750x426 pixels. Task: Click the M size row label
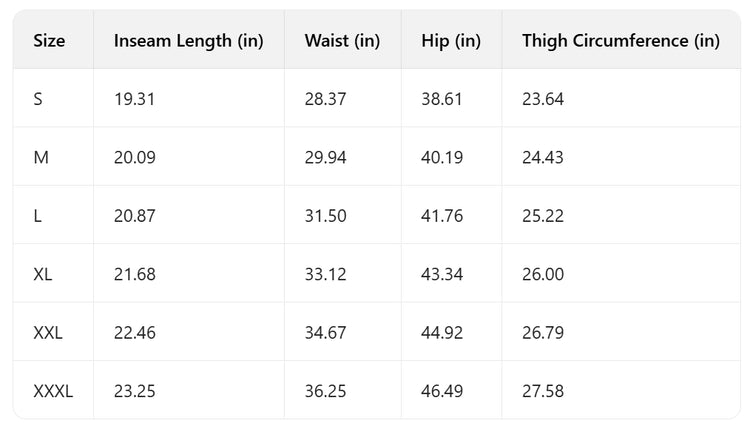click(40, 157)
